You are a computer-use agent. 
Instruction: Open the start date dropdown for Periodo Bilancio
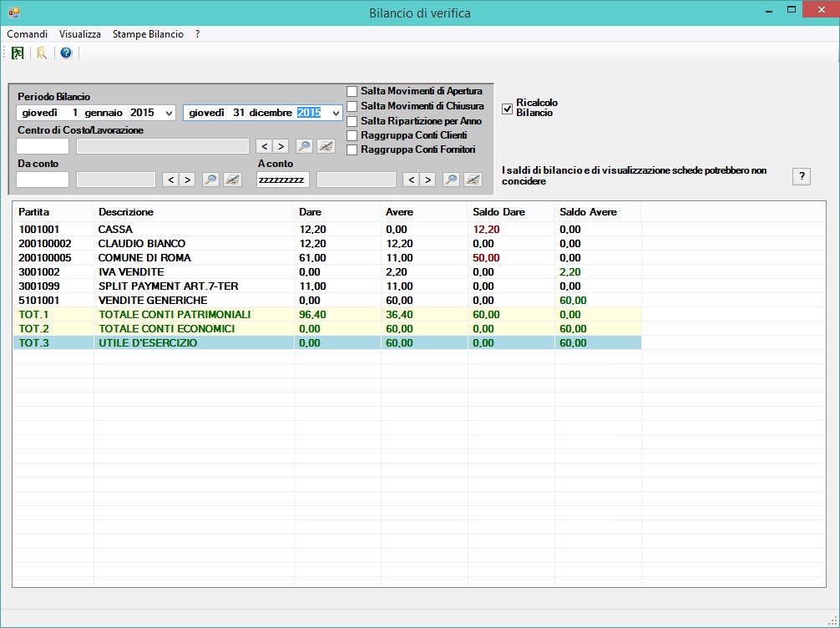[x=170, y=113]
